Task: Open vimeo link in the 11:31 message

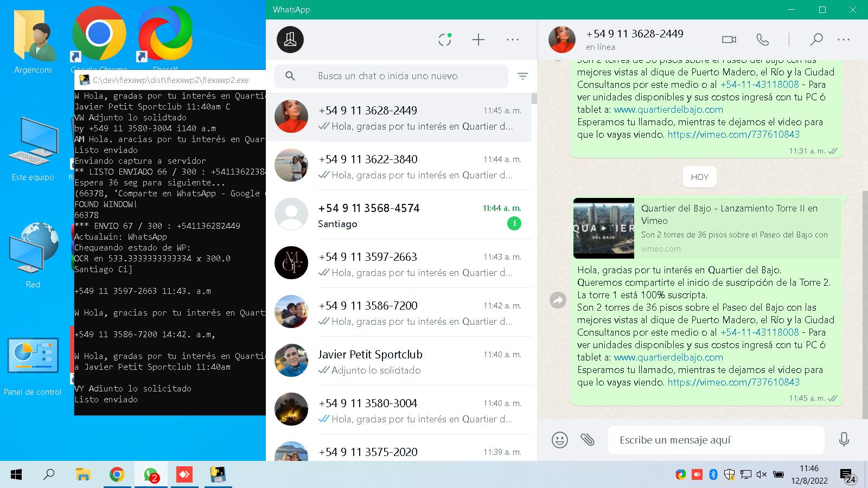Action: point(733,134)
